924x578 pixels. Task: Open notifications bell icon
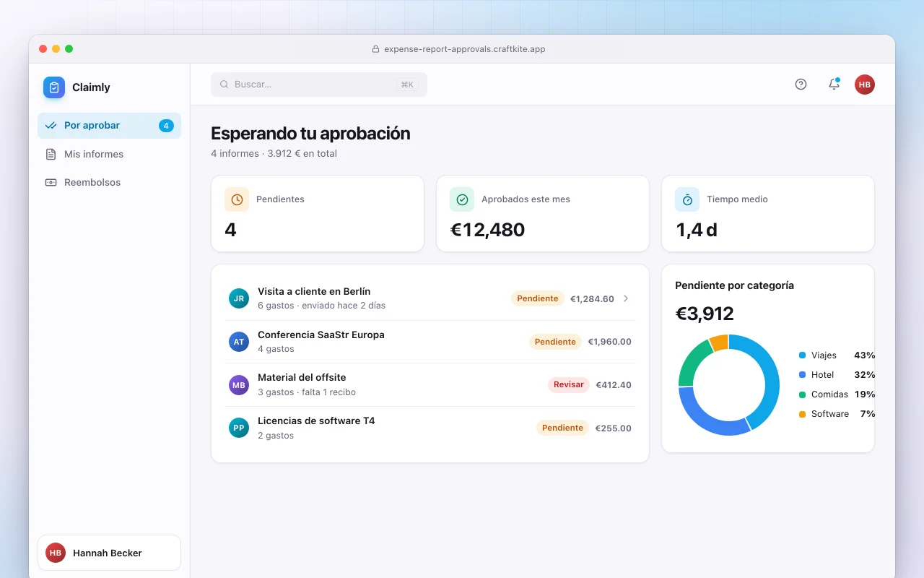pyautogui.click(x=834, y=84)
